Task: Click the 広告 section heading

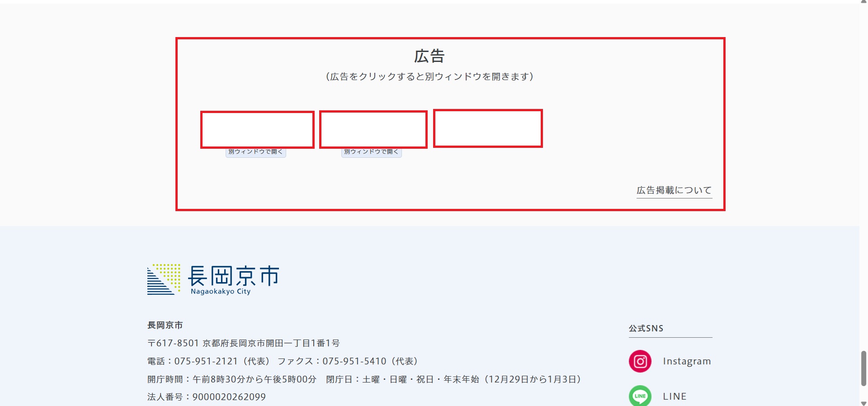Action: tap(429, 57)
